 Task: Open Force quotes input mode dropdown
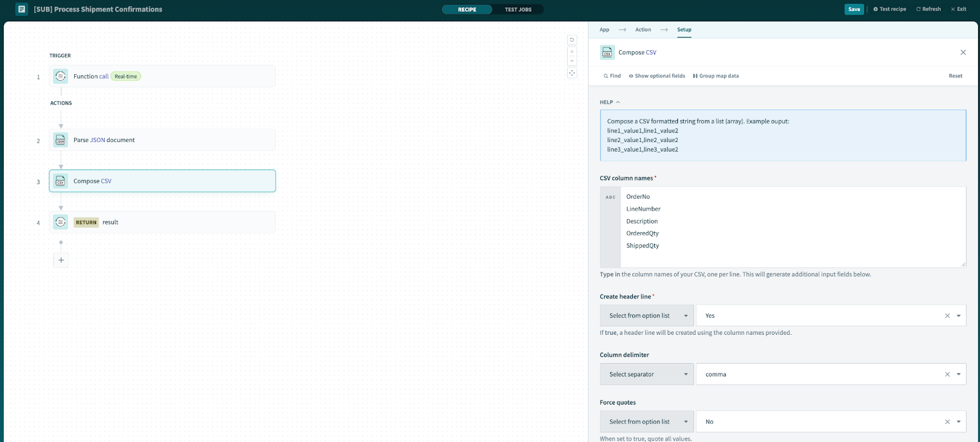click(x=647, y=422)
